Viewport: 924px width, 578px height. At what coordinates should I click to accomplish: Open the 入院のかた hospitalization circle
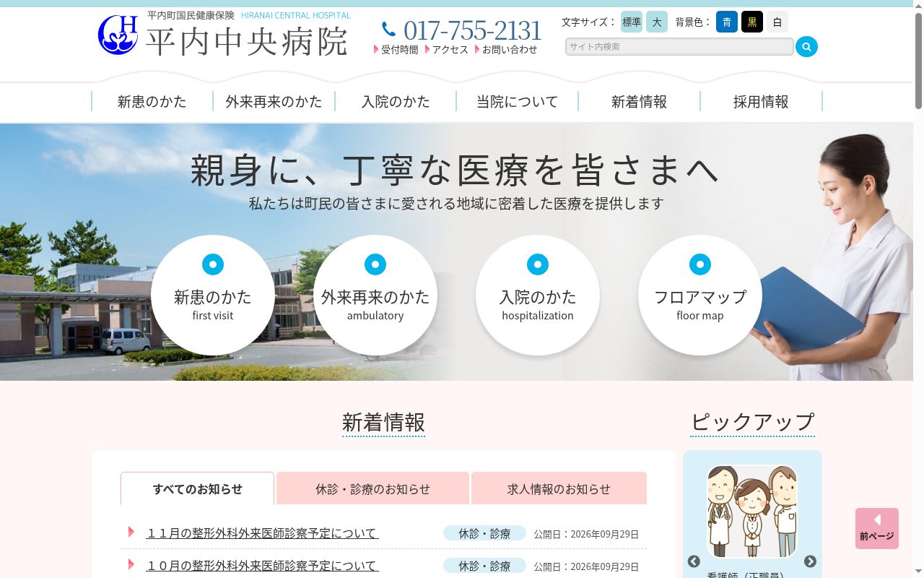(538, 295)
